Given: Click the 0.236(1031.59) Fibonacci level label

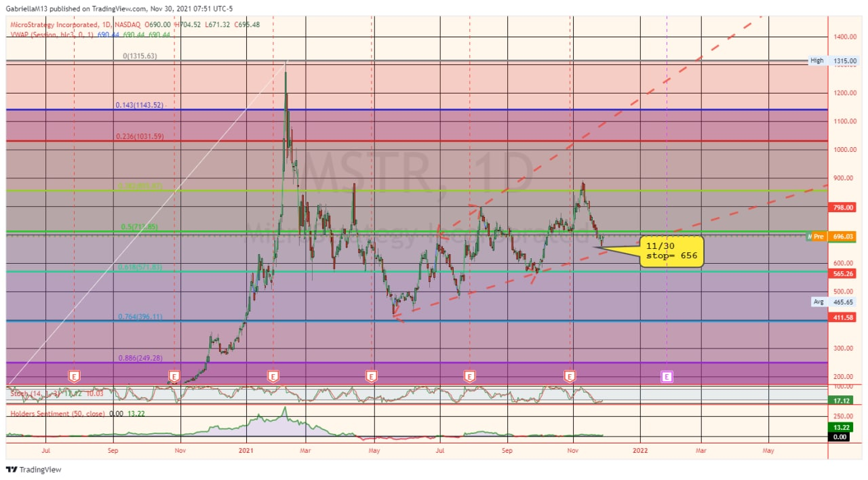Looking at the screenshot, I should (x=139, y=136).
